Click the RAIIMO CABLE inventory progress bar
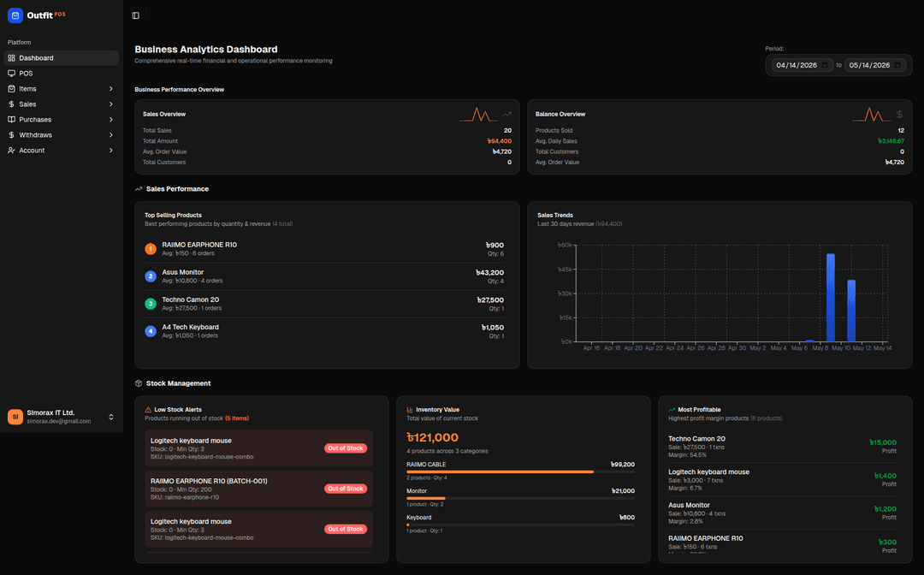Image resolution: width=924 pixels, height=575 pixels. [520, 472]
